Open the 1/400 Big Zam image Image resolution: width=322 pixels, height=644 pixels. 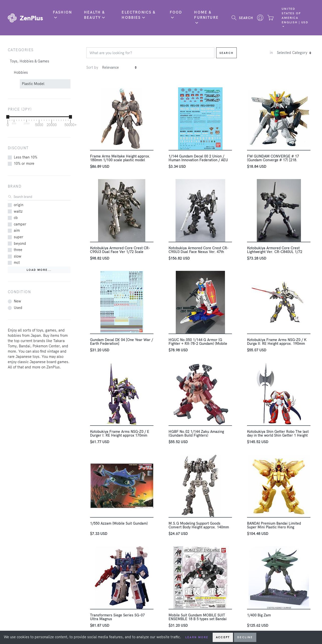[279, 578]
